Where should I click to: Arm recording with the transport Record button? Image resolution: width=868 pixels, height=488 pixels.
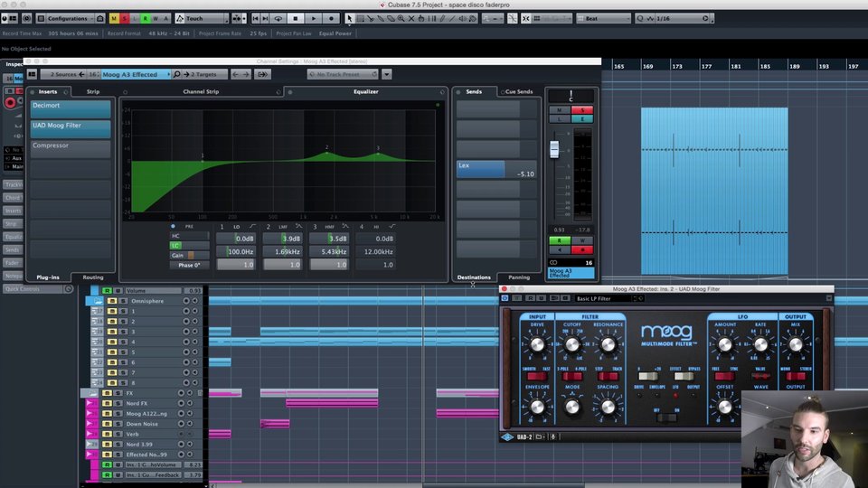pyautogui.click(x=331, y=18)
